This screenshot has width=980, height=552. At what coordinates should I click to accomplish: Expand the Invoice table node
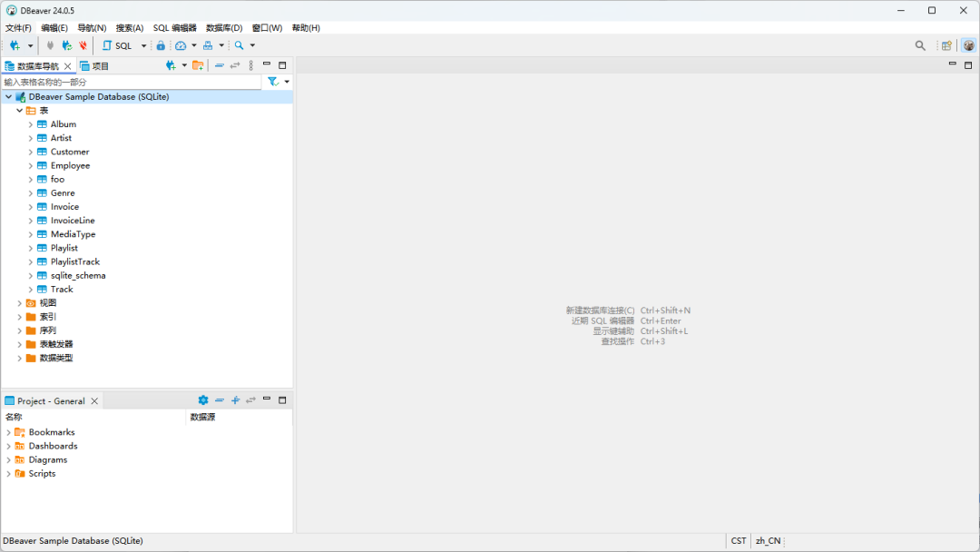point(31,207)
